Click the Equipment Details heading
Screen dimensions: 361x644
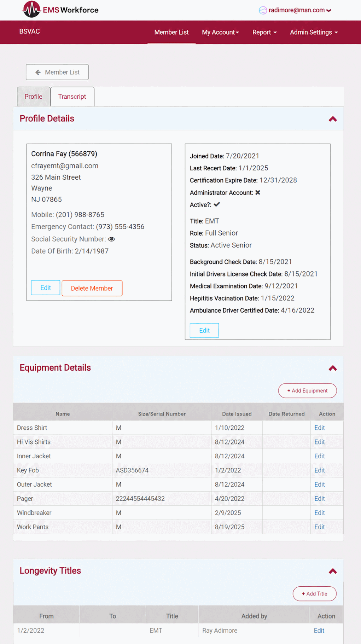tap(55, 368)
